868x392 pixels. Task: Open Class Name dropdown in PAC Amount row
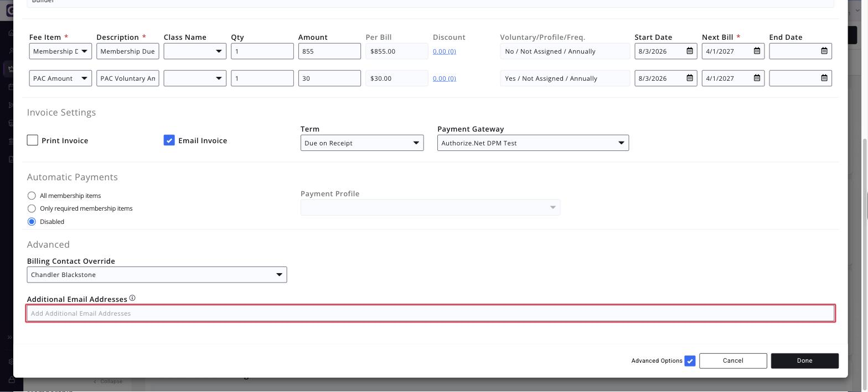tap(195, 79)
